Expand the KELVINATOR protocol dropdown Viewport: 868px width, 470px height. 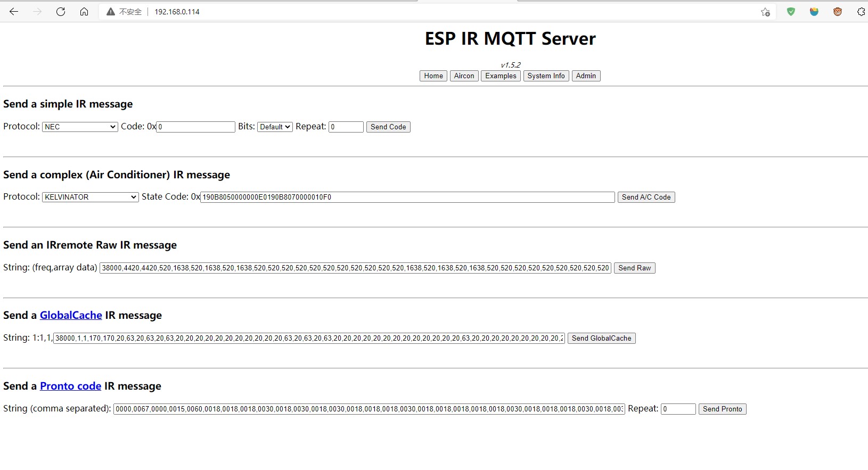click(x=91, y=197)
